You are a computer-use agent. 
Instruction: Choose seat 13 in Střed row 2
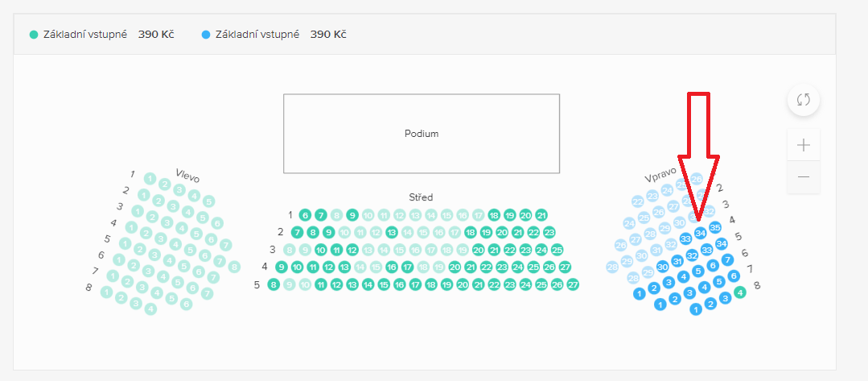(392, 232)
